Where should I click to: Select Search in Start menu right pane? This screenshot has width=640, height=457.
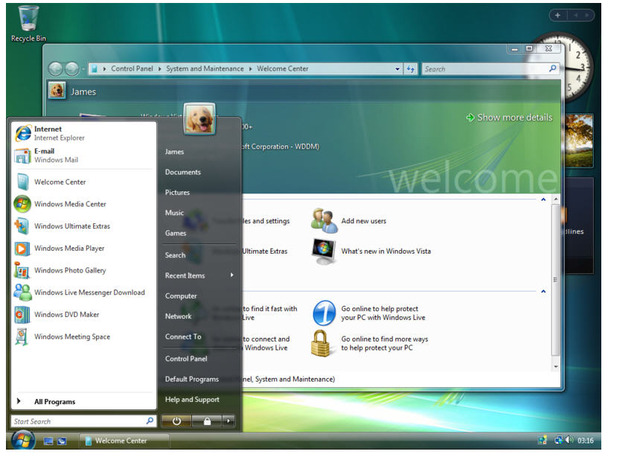tap(175, 255)
